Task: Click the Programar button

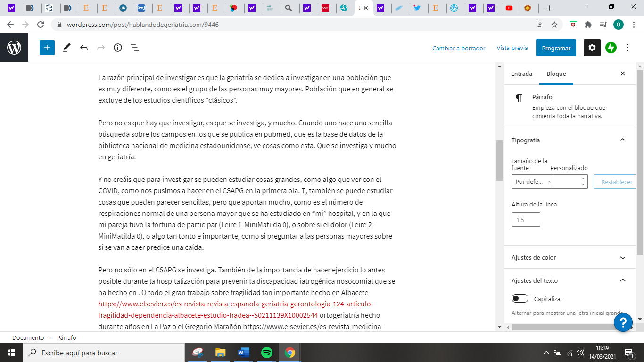Action: 556,48
